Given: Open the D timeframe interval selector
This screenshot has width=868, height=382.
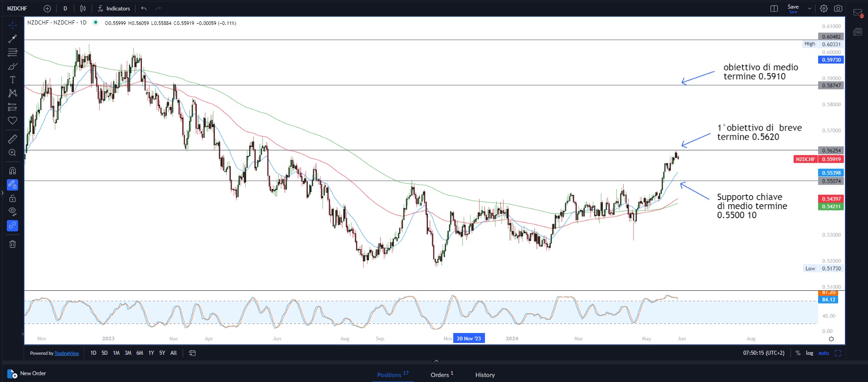Looking at the screenshot, I should pos(65,9).
